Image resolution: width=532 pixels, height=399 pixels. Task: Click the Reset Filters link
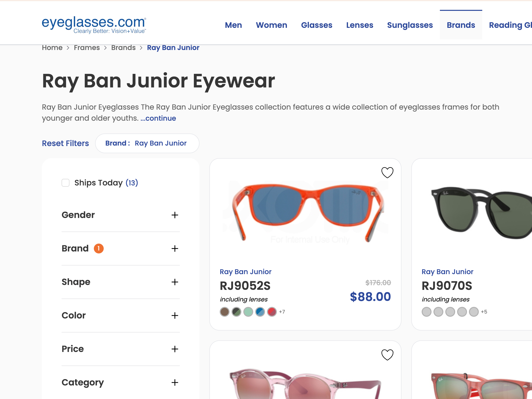tap(65, 143)
